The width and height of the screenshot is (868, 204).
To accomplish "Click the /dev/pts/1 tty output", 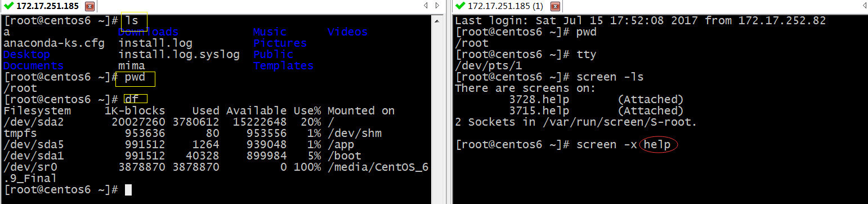I will click(x=488, y=66).
